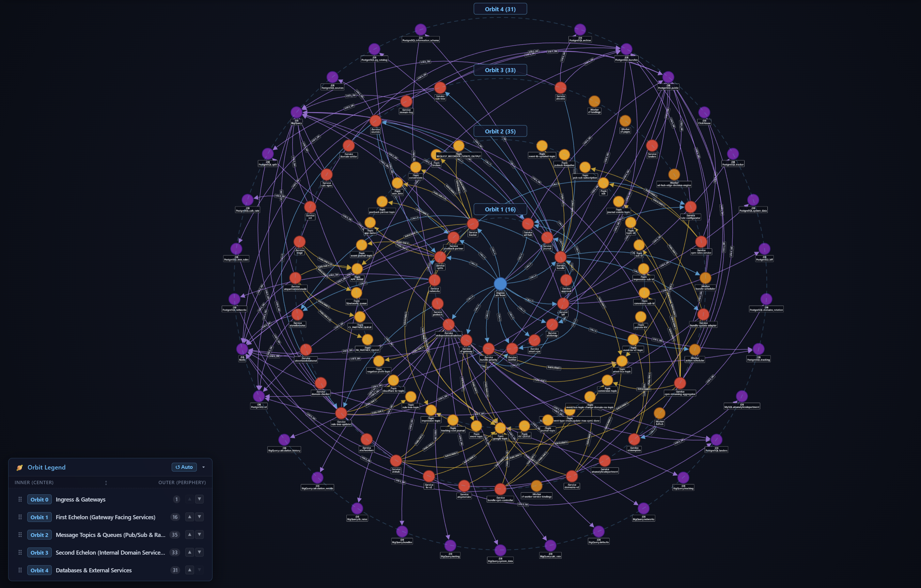Click the Orbit 2 badge in legend
Viewport: 921px width, 588px height.
40,535
